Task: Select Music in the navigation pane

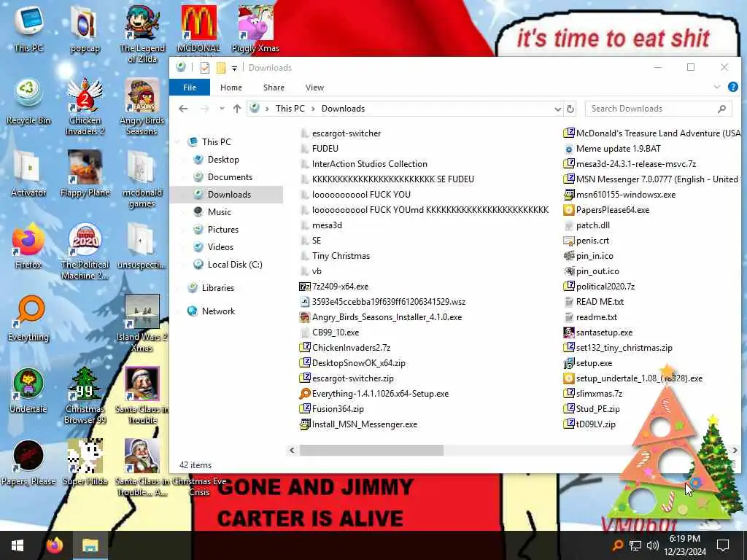Action: pyautogui.click(x=219, y=212)
